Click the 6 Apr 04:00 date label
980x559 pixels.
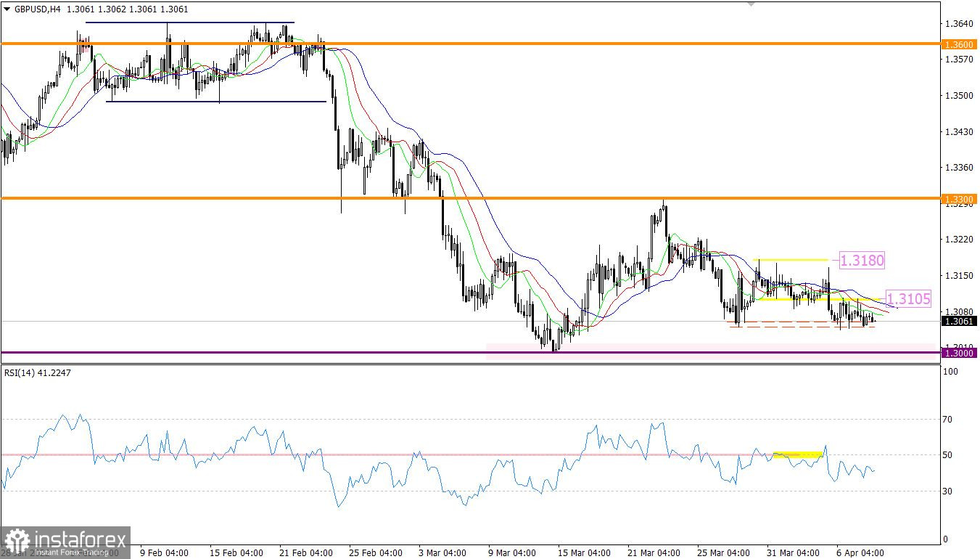coord(860,552)
